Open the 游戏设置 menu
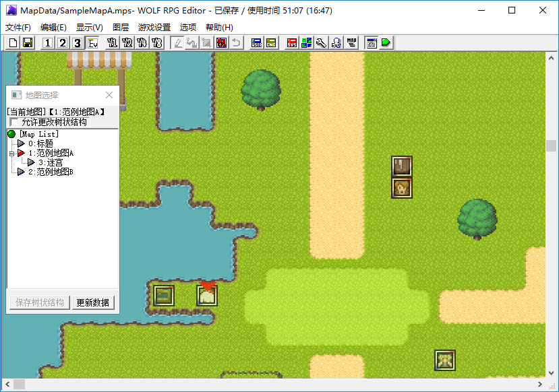Screen dimensions: 559x392 [154, 28]
